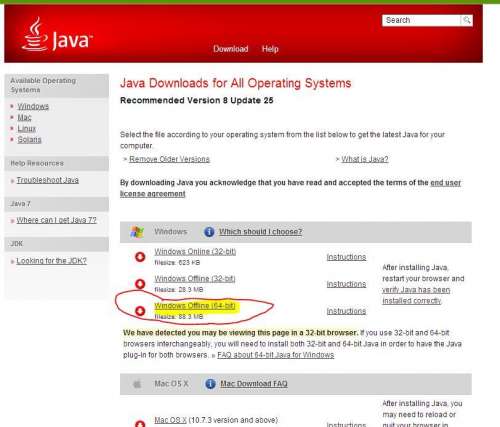Open the Download menu in header
This screenshot has height=427, width=500.
click(231, 49)
